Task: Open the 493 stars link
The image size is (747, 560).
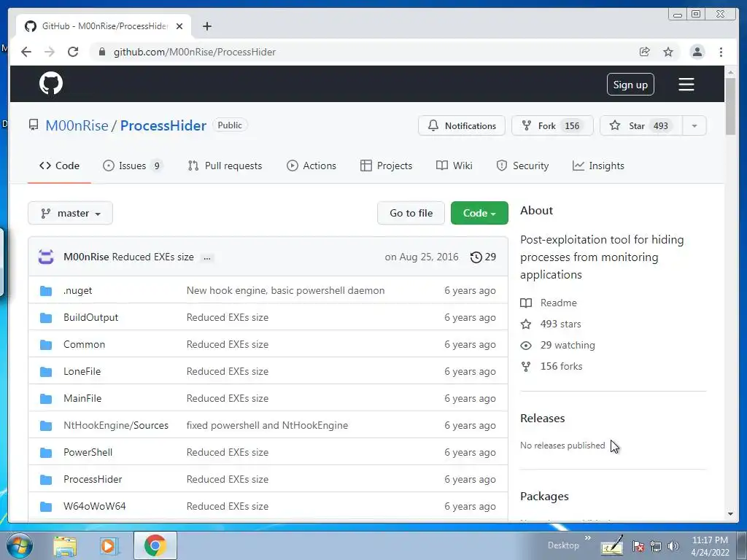Action: [560, 324]
